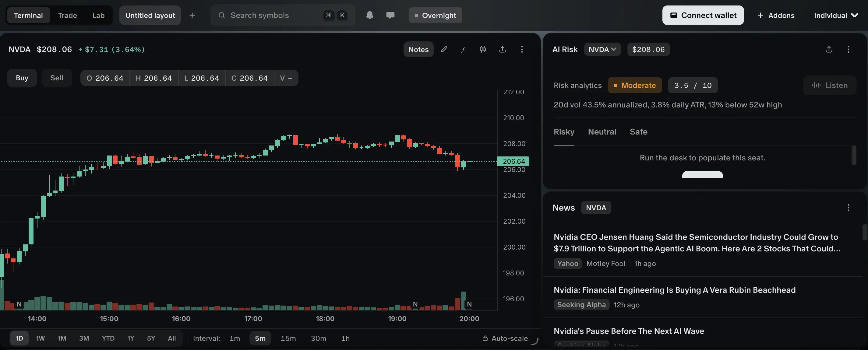This screenshot has height=350, width=868.
Task: Switch to the Terminal tab
Action: [x=28, y=15]
